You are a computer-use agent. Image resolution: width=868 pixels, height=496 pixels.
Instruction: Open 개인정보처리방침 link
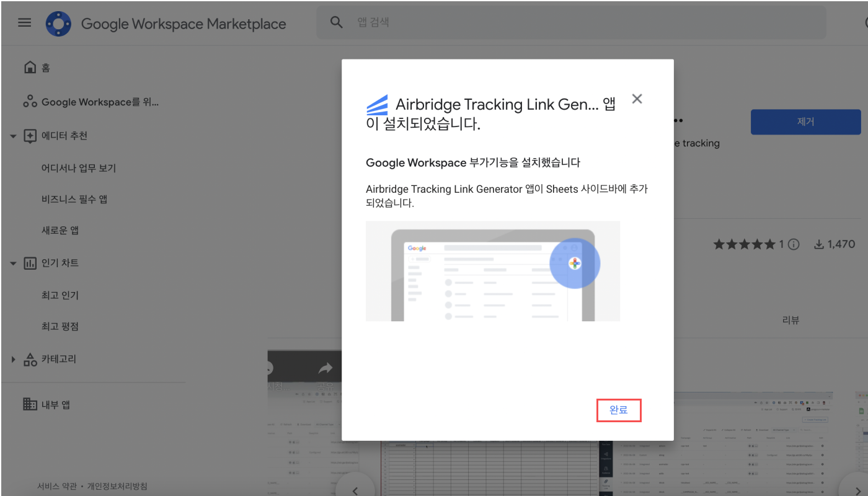[x=117, y=487]
